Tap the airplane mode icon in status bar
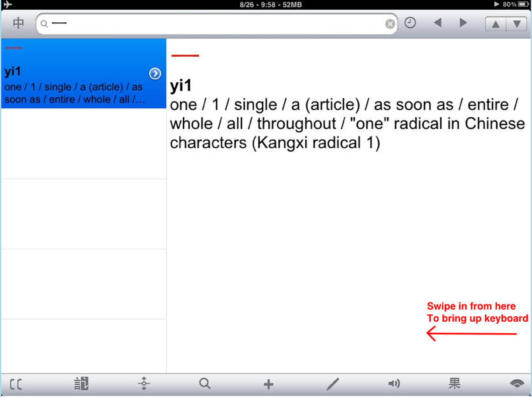The image size is (532, 397). [x=8, y=4]
